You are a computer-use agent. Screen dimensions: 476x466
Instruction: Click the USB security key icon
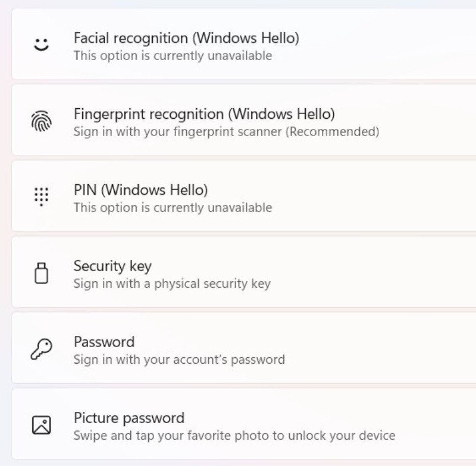point(40,273)
